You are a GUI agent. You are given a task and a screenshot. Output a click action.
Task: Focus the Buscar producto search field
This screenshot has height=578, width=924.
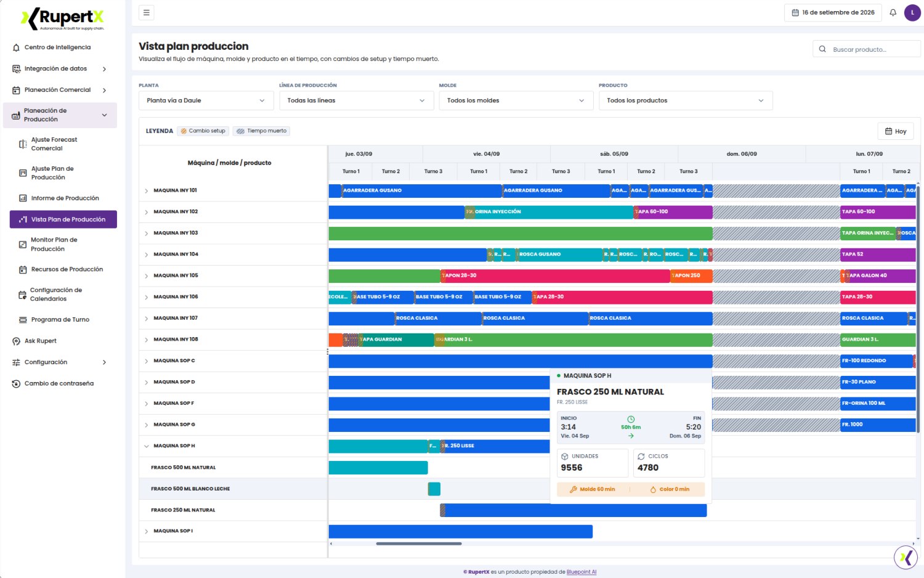tap(867, 49)
